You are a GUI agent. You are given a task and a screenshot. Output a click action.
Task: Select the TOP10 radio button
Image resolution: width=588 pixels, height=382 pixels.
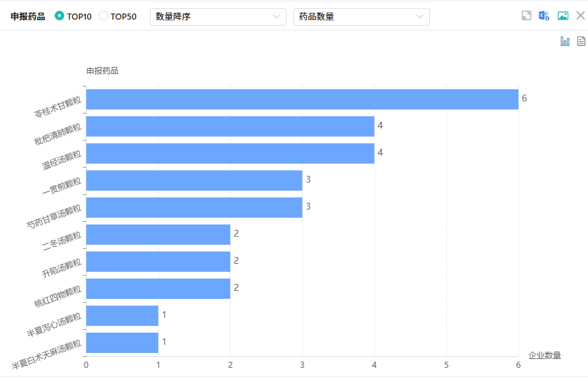(59, 16)
